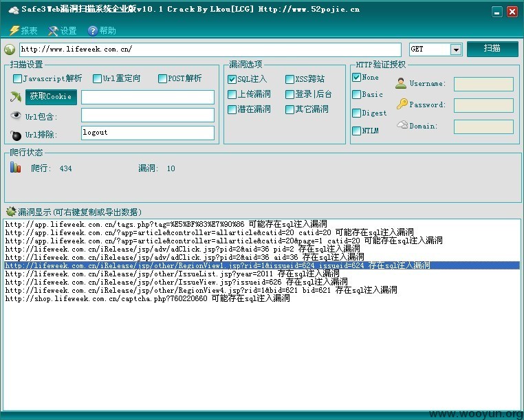
Task: Click the user icon beside Username
Action: [x=401, y=83]
